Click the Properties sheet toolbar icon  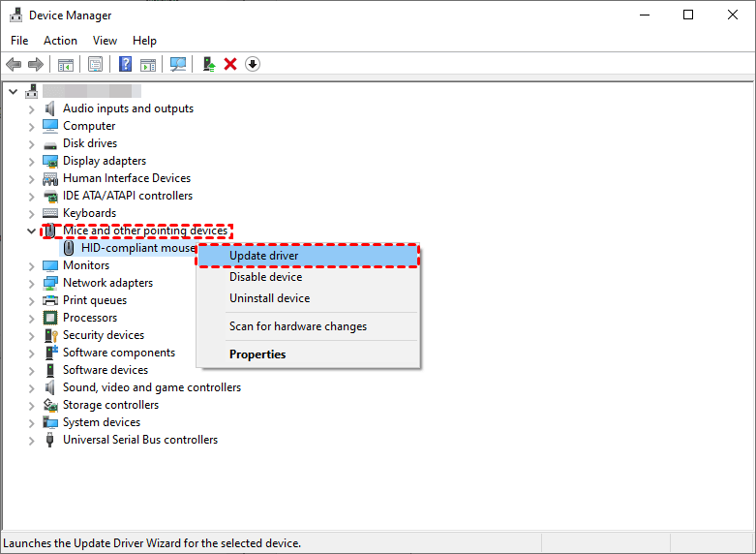pyautogui.click(x=96, y=64)
